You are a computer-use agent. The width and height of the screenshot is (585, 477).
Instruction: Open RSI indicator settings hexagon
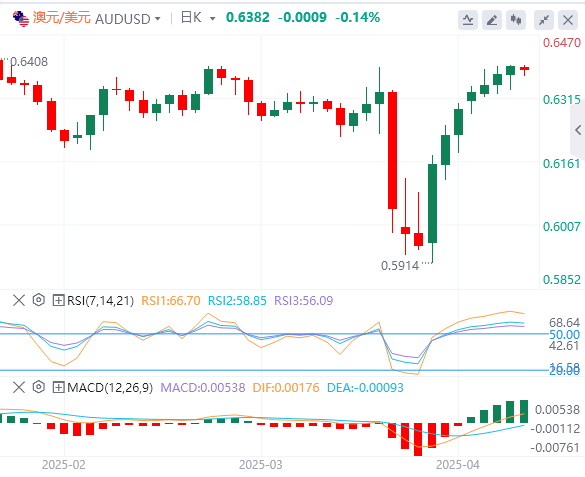point(38,300)
